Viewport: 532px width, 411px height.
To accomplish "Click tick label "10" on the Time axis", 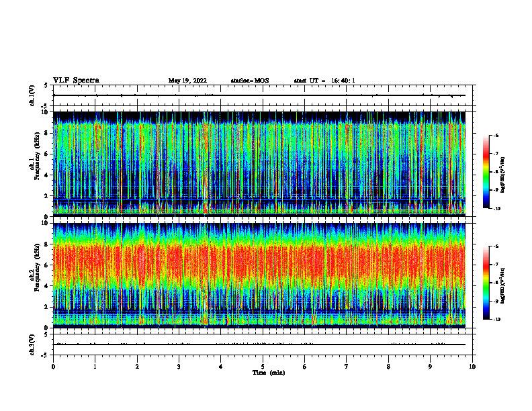I will [472, 367].
